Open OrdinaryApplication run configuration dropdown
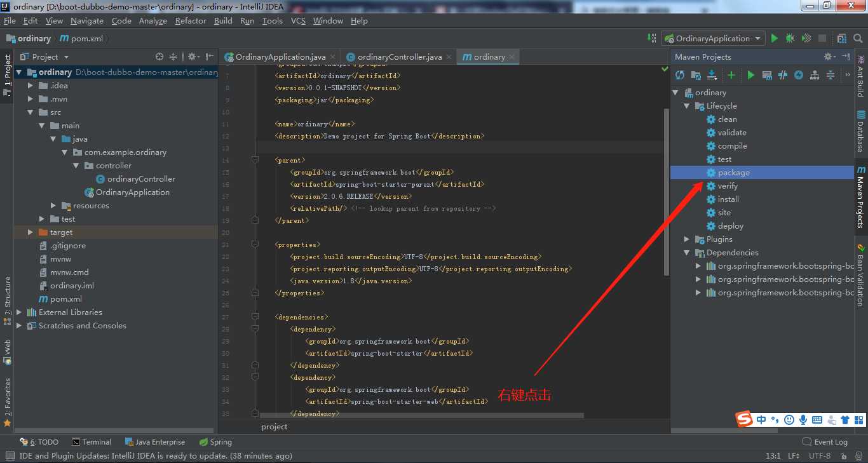This screenshot has width=868, height=463. 713,38
